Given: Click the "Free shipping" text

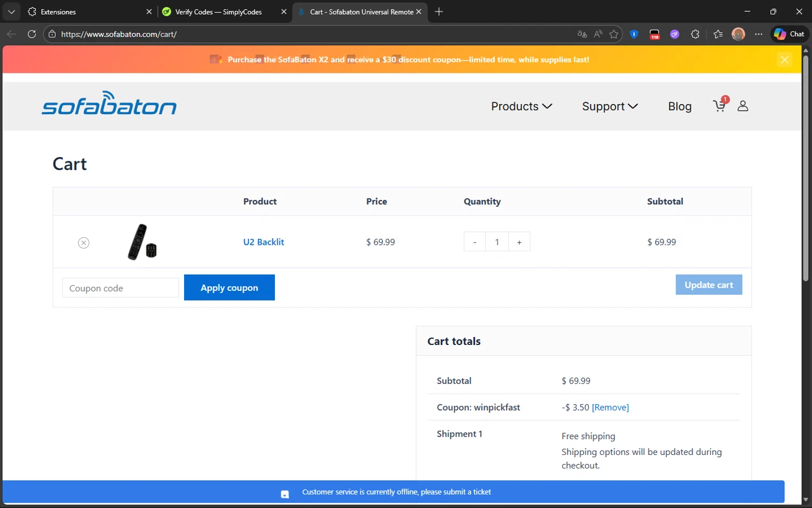Looking at the screenshot, I should click(x=588, y=436).
